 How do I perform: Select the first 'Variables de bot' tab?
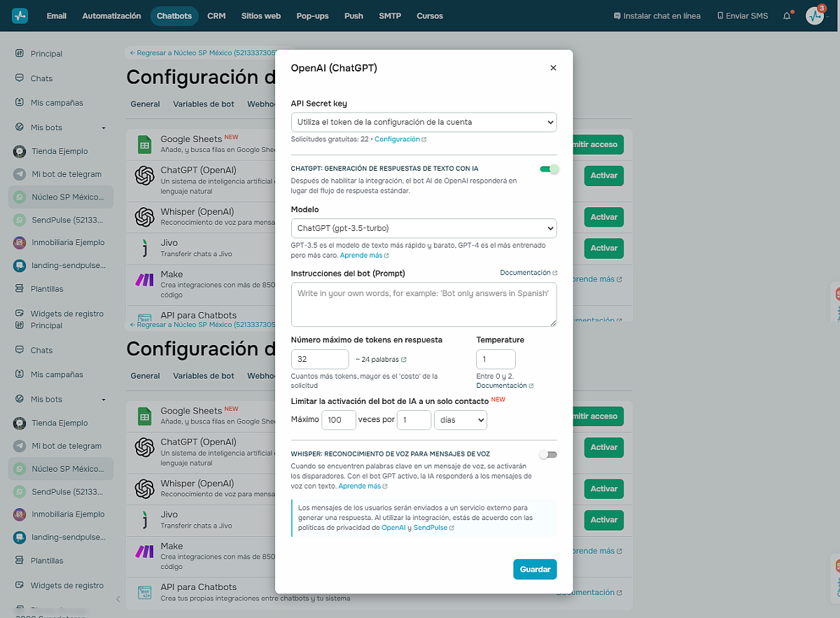pos(204,104)
